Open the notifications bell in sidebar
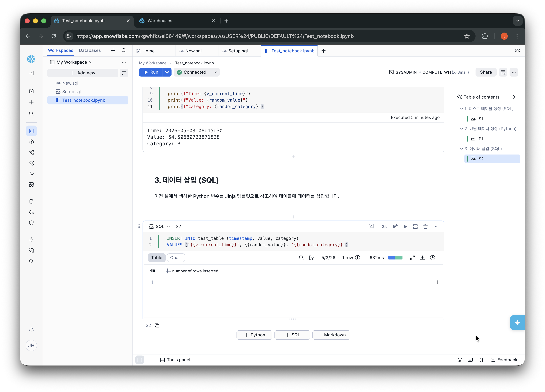The image size is (545, 392). (31, 330)
